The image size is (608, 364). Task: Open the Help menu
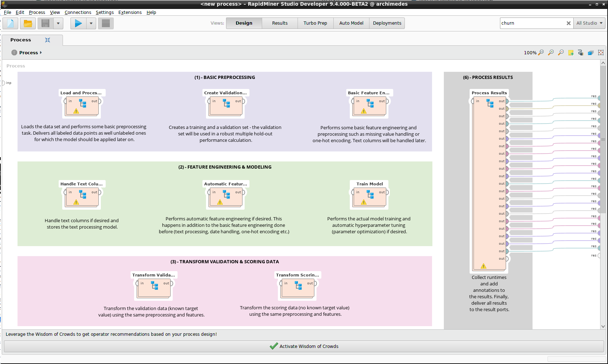click(151, 12)
